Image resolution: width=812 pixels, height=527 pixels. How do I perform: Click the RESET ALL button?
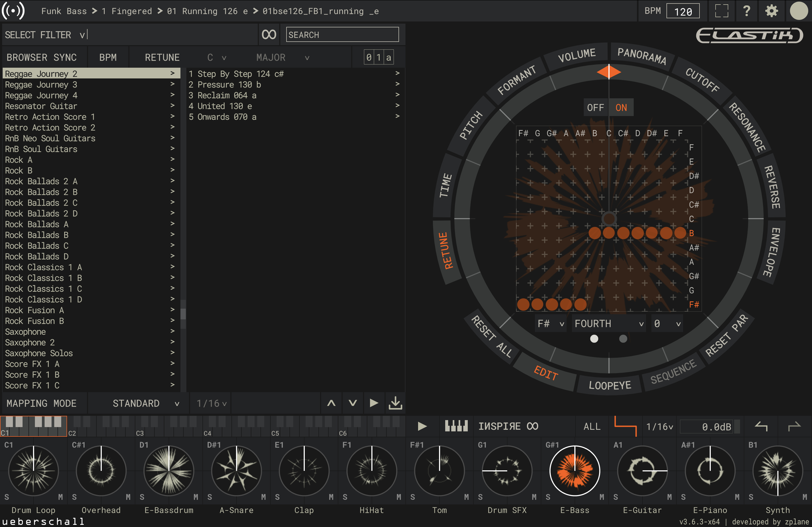pos(491,337)
